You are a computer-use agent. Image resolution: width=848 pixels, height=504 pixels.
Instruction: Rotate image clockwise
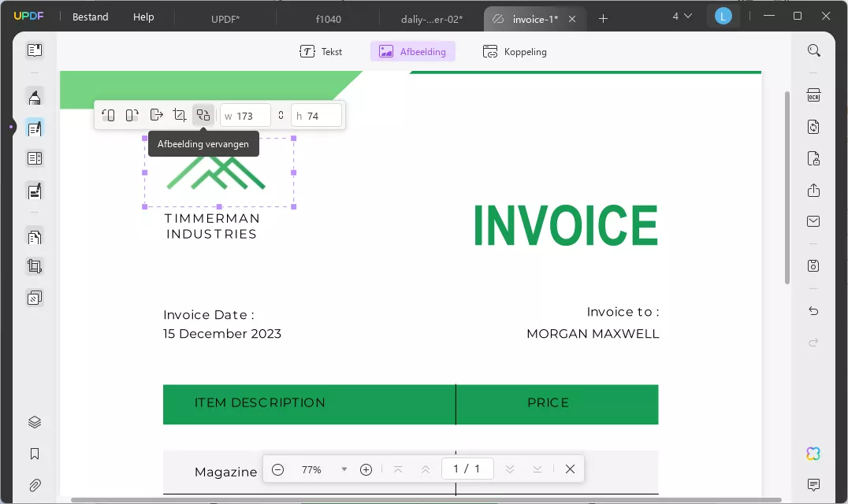132,115
